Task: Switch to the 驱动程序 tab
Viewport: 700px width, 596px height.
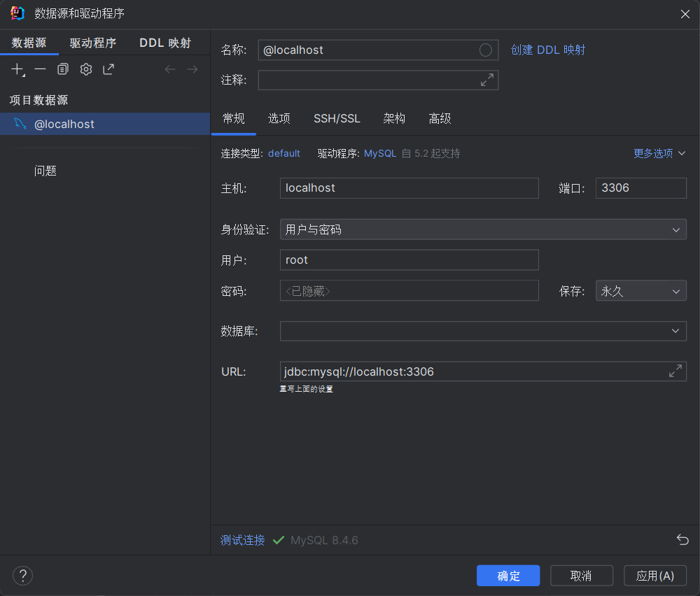Action: 93,43
